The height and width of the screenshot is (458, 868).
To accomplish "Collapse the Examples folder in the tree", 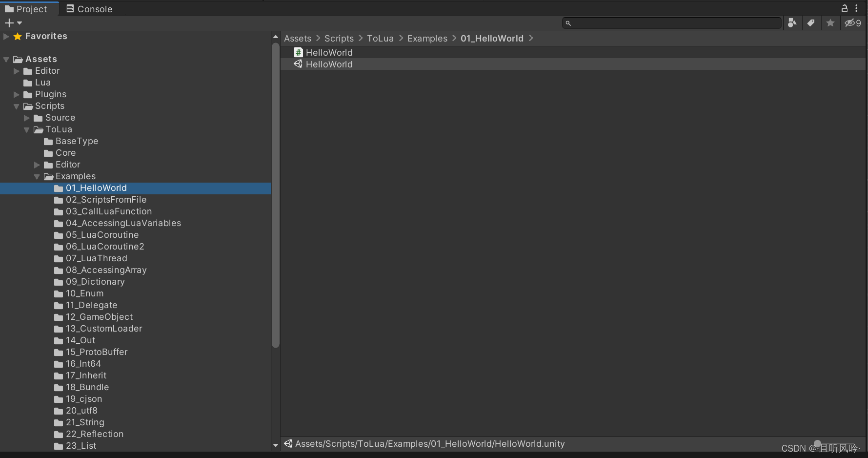I will tap(37, 176).
